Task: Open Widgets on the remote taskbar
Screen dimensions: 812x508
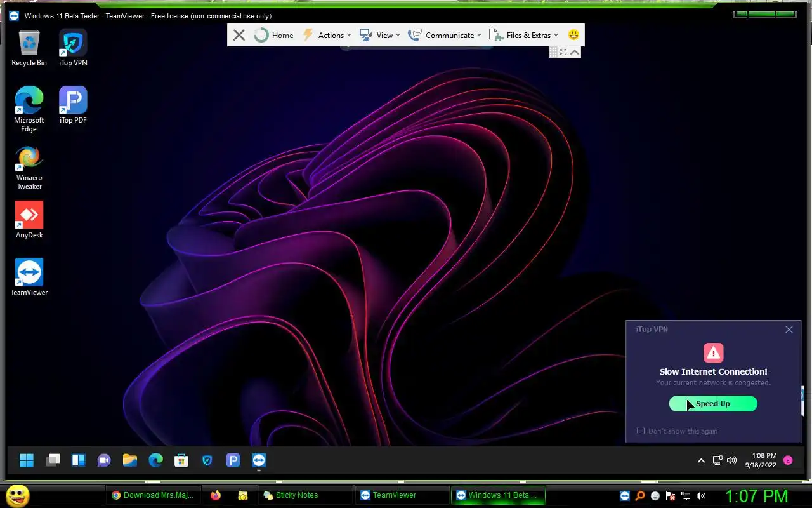Action: click(x=79, y=460)
